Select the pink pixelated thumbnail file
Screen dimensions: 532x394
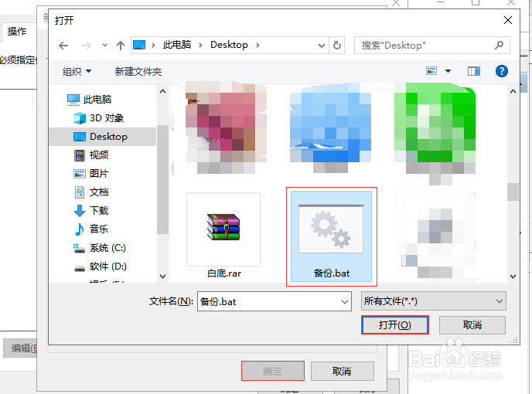click(226, 127)
